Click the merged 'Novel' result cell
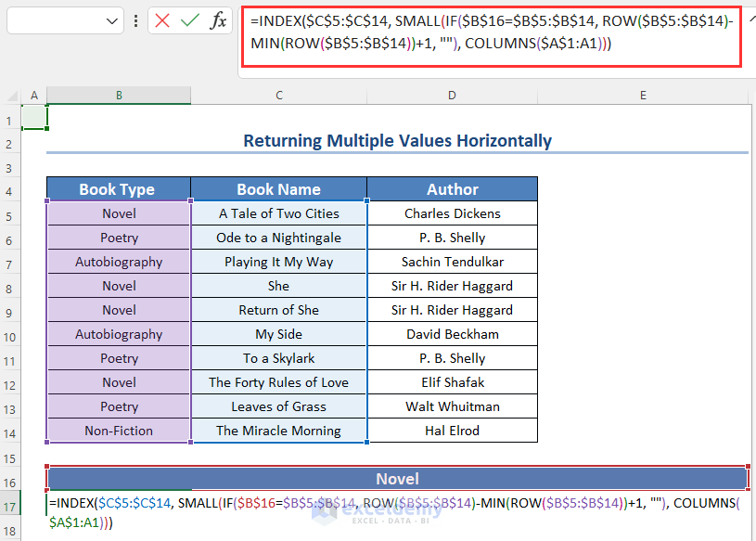 397,479
